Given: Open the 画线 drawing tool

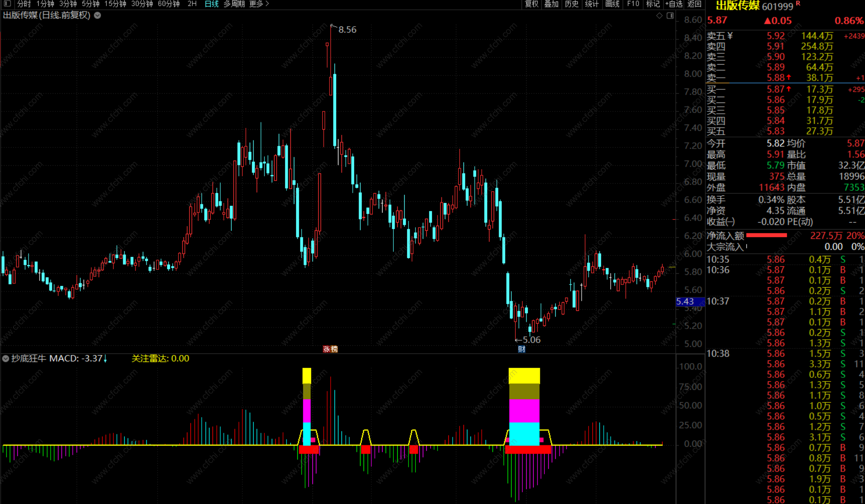Looking at the screenshot, I should (x=612, y=4).
